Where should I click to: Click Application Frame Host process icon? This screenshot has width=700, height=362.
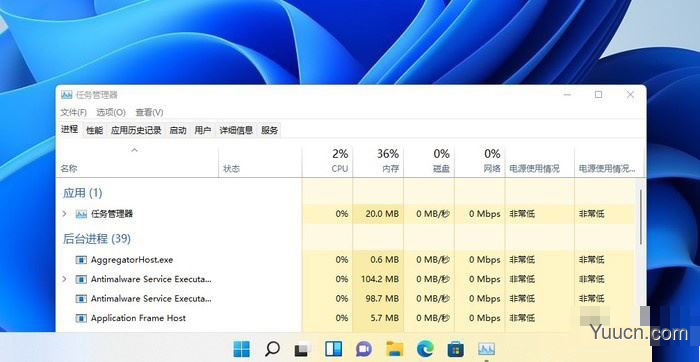[x=81, y=318]
